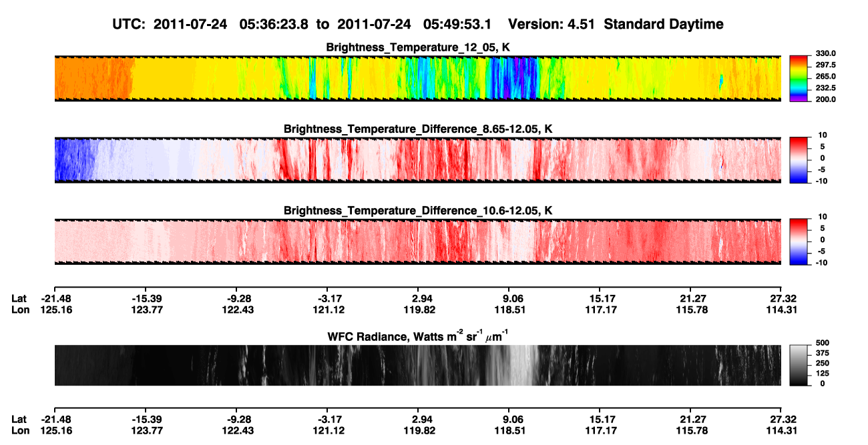Click the 232.5 colorbar label
Viewport: 868px width, 445px height.
pos(827,88)
